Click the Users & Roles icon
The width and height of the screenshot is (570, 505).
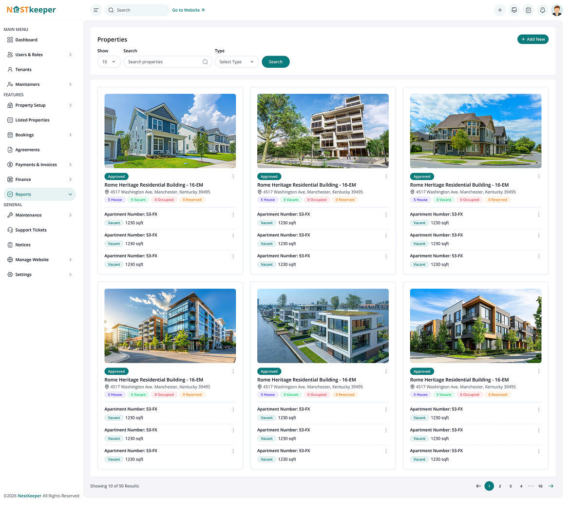click(x=10, y=55)
